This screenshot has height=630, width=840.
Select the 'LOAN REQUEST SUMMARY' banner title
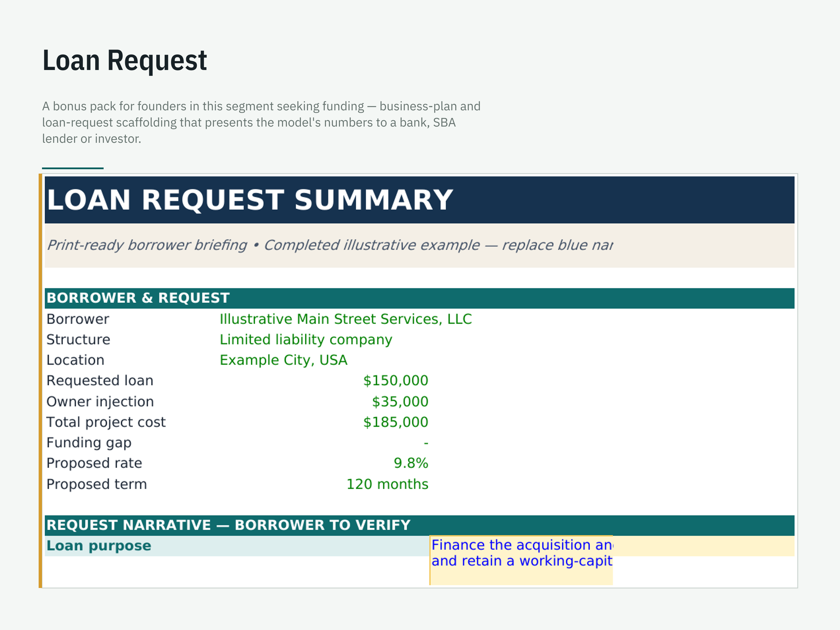[250, 200]
